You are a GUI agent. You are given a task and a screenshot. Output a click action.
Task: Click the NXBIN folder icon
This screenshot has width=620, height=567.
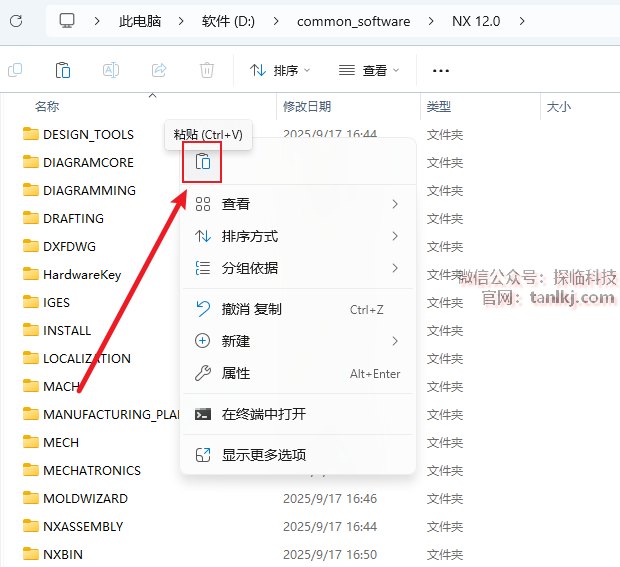(31, 554)
